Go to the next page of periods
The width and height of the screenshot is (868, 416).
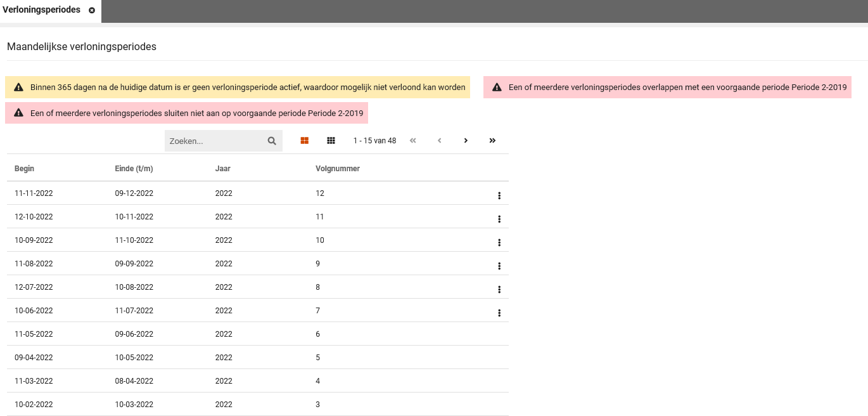pos(466,141)
